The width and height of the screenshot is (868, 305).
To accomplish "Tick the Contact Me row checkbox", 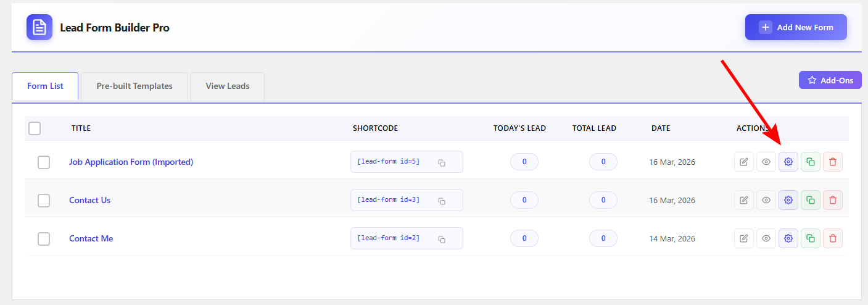I will (x=44, y=239).
